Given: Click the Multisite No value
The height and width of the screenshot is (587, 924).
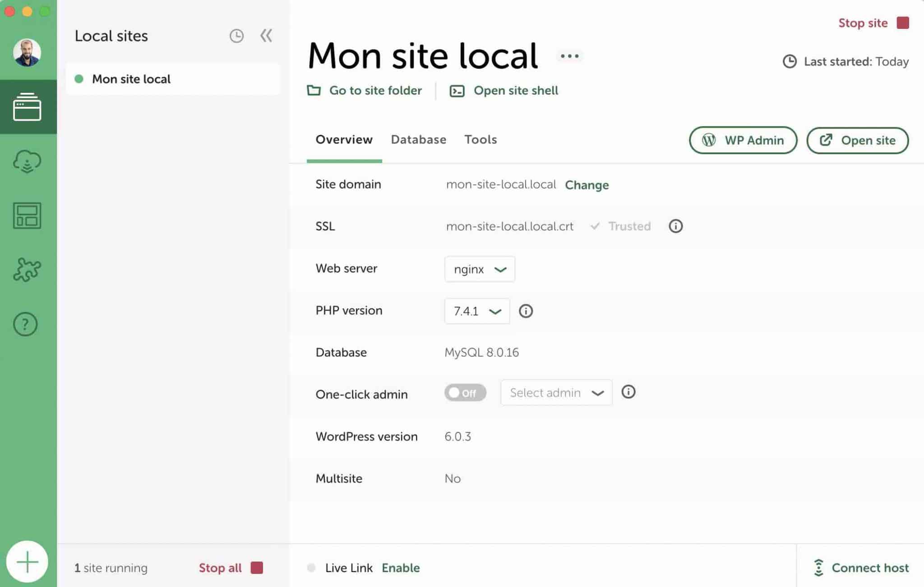Looking at the screenshot, I should pyautogui.click(x=453, y=478).
